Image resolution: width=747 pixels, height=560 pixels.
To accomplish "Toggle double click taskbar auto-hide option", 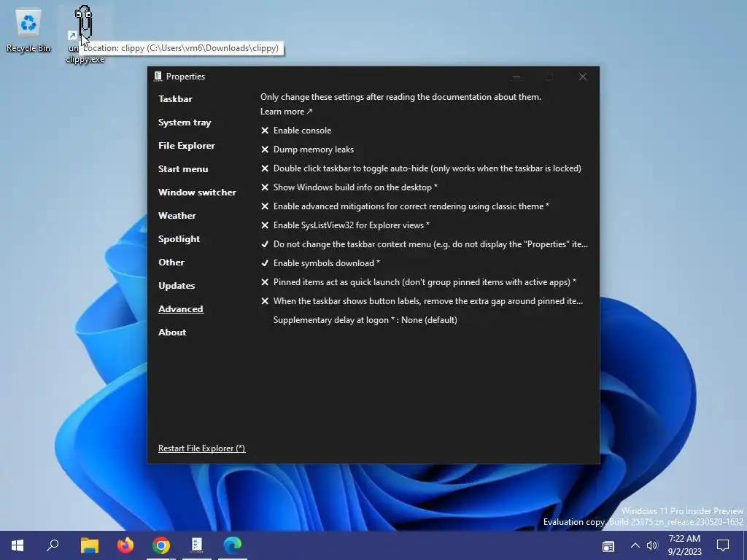I will (x=421, y=168).
